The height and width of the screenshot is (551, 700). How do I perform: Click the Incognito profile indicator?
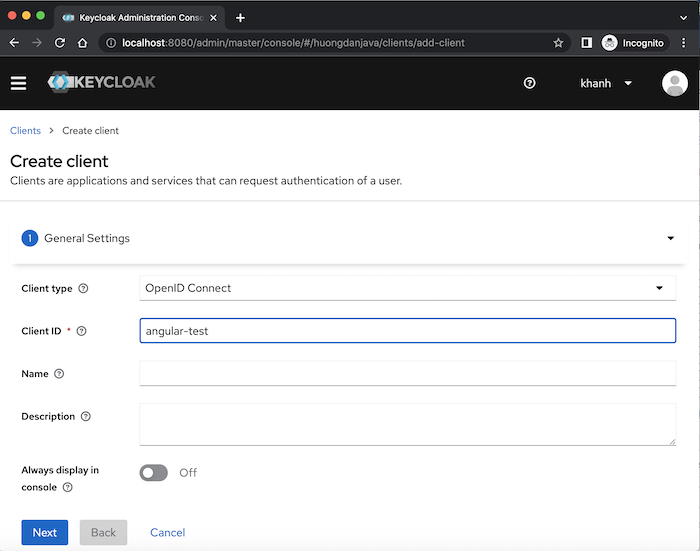pos(635,43)
